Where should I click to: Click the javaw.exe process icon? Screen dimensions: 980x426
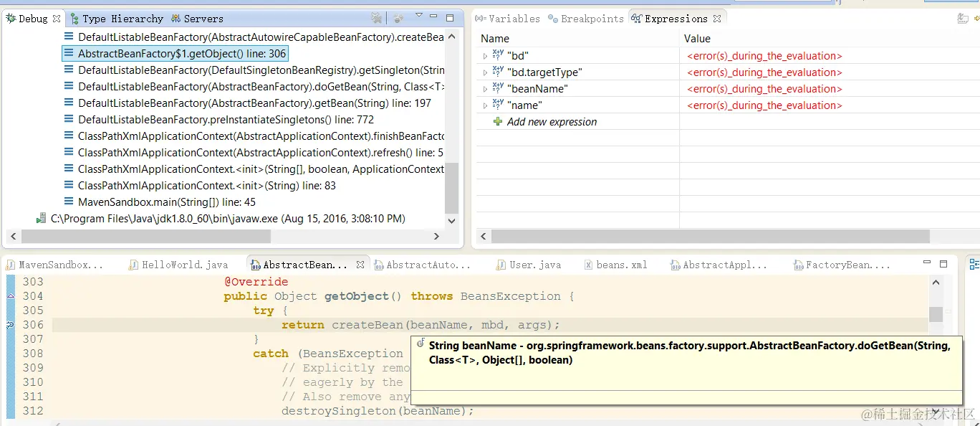42,218
